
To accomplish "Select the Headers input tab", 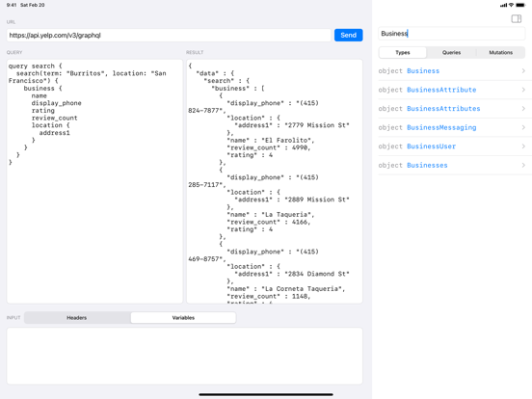I will tap(77, 318).
